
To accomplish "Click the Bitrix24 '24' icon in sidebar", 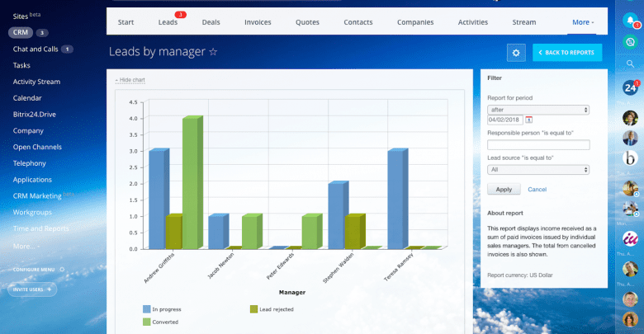I will [630, 88].
